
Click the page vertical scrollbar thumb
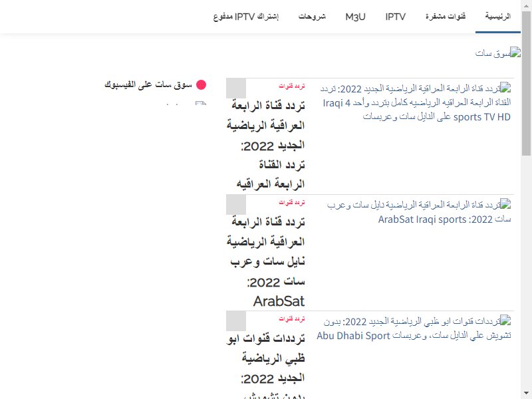click(x=526, y=83)
